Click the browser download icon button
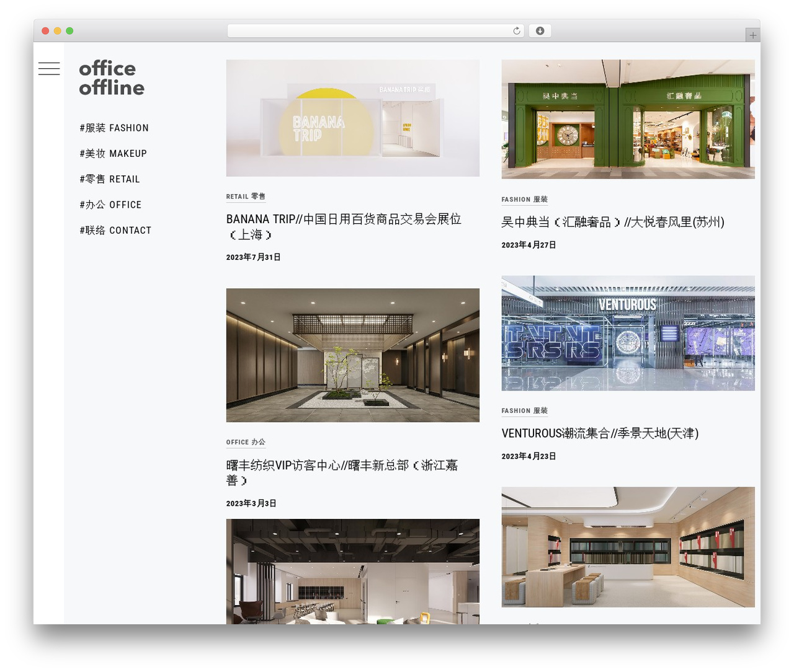 tap(540, 31)
